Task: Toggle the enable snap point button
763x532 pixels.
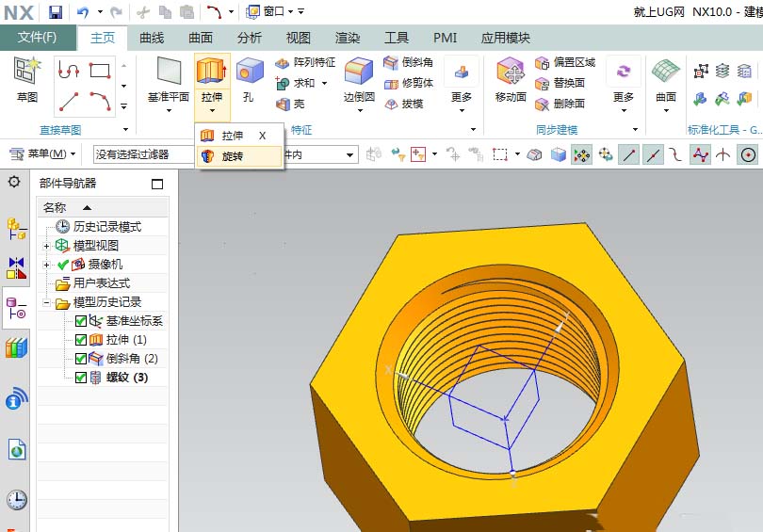Action: (x=581, y=155)
